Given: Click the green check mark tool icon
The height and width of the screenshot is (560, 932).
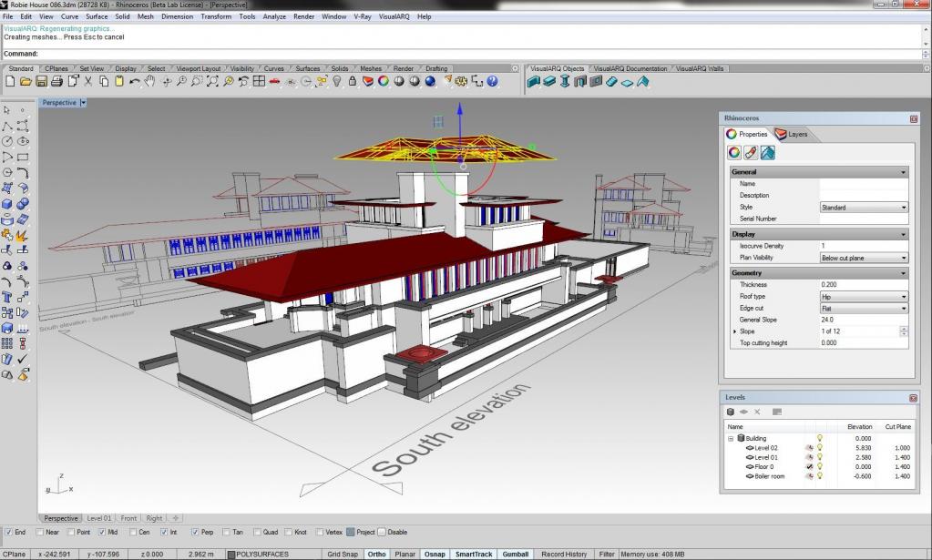Looking at the screenshot, I should (x=23, y=360).
